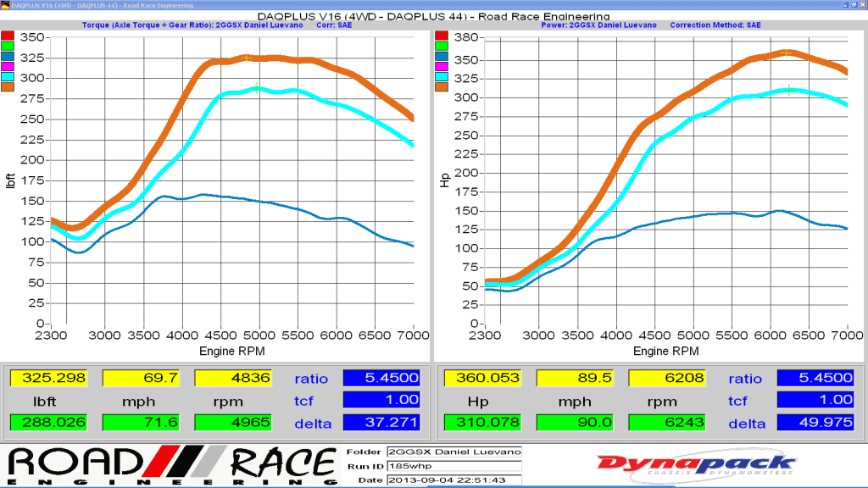Click the Run ID field 185whp

(x=454, y=466)
